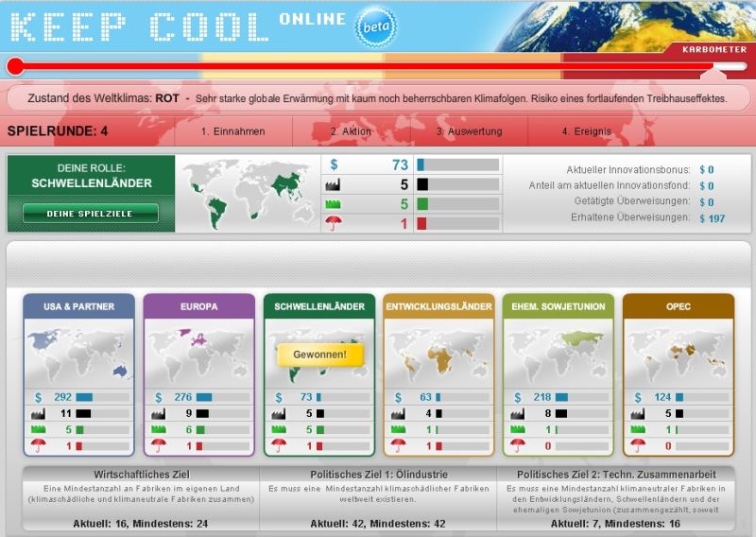The width and height of the screenshot is (756, 537).
Task: Click black factory icon on Ehem. Sowjetunion card
Action: [x=517, y=413]
